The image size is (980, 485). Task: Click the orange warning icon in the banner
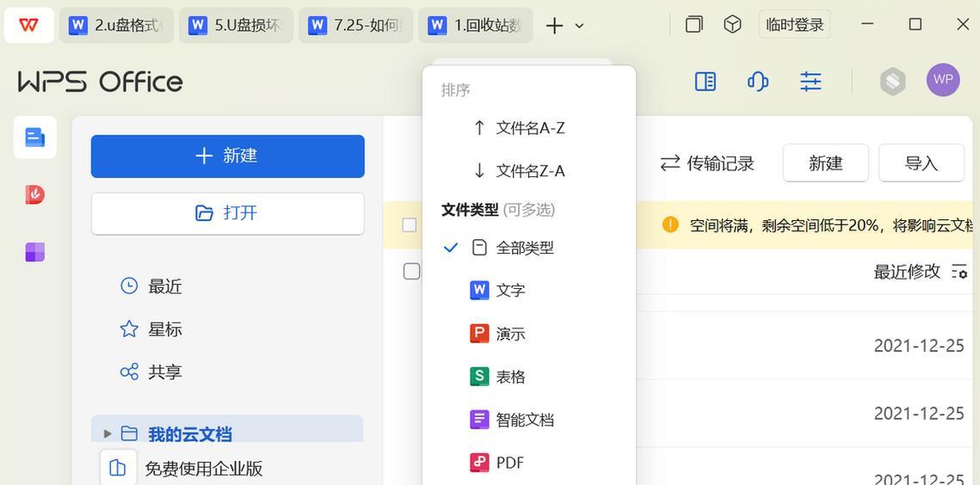pyautogui.click(x=670, y=224)
